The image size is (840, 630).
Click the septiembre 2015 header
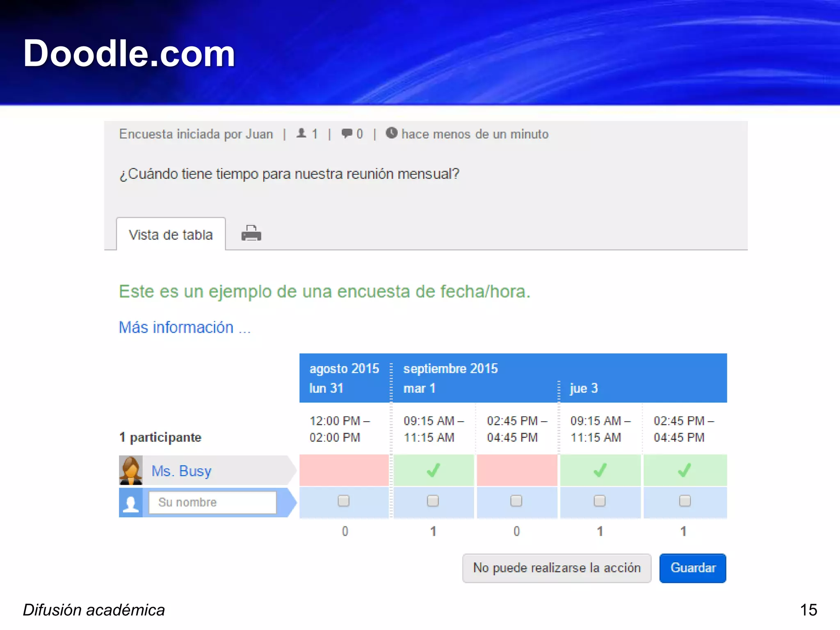point(450,368)
